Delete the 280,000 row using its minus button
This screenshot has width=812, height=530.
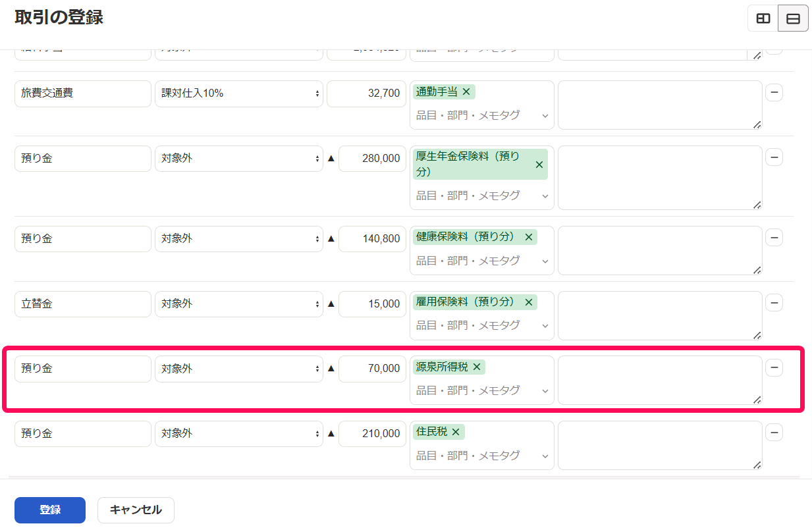pyautogui.click(x=774, y=157)
